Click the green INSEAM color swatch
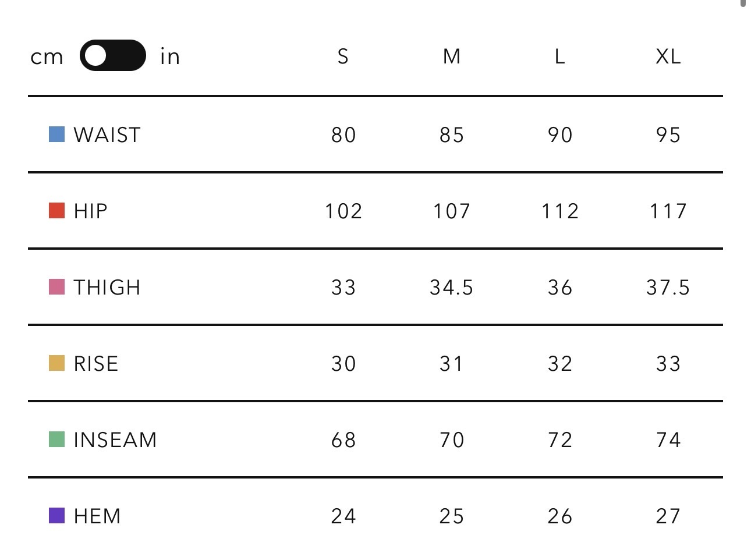 [56, 440]
